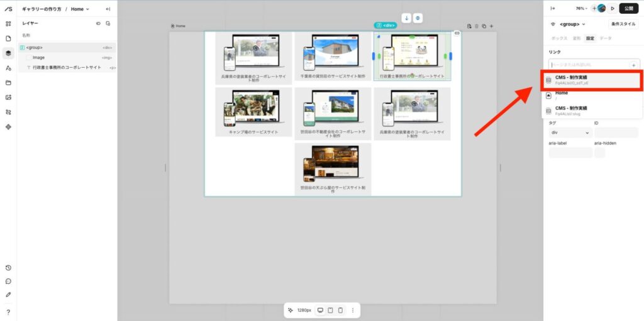Click the Preview play button
The width and height of the screenshot is (644, 321).
(613, 9)
